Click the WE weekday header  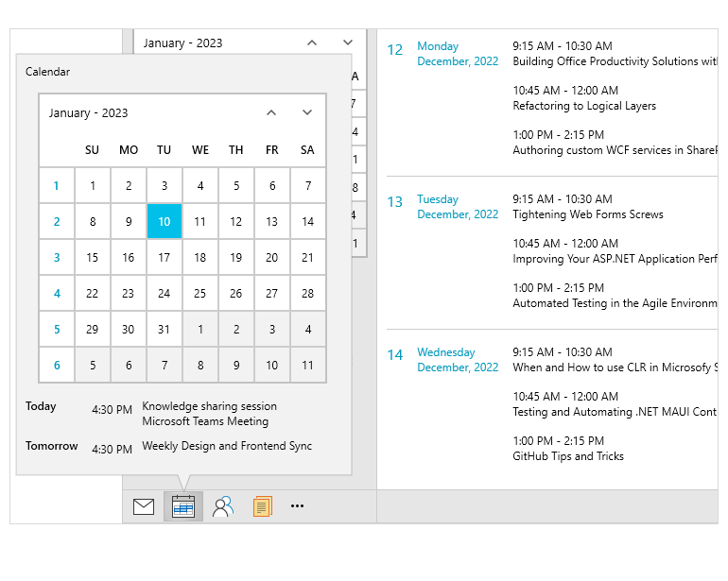[x=200, y=150]
